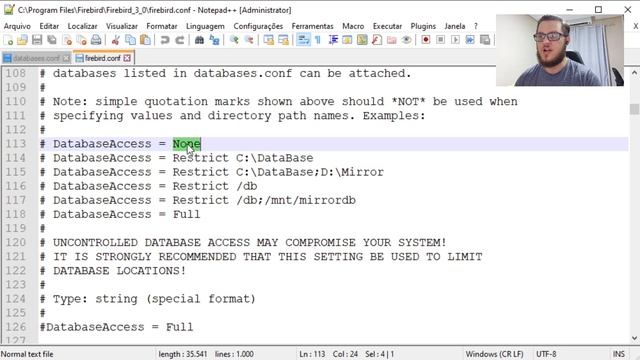Click the highlighted word 'None' on line 113

[x=187, y=144]
